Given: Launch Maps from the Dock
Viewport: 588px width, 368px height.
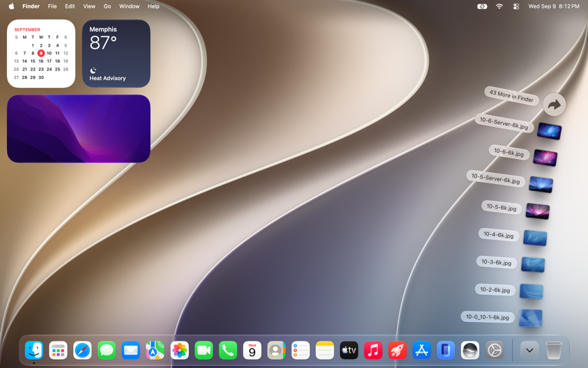Looking at the screenshot, I should click(x=155, y=351).
